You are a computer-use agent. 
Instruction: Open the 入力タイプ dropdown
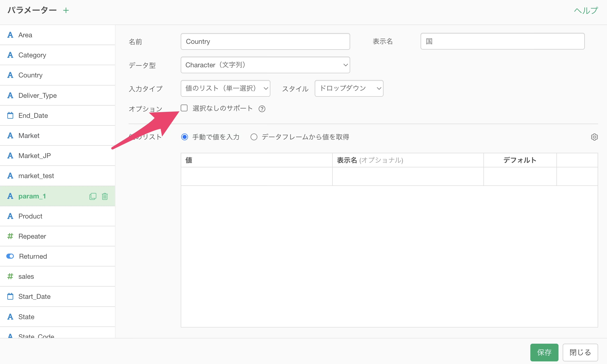pos(225,88)
